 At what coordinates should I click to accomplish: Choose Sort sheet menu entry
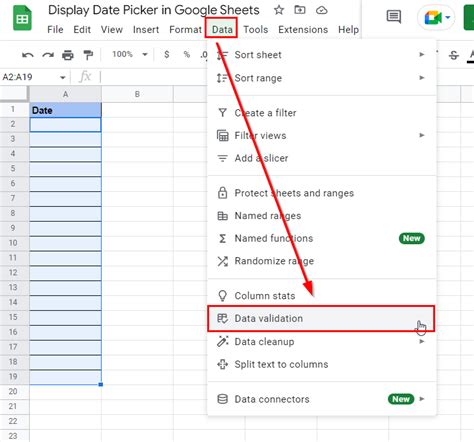[322, 55]
